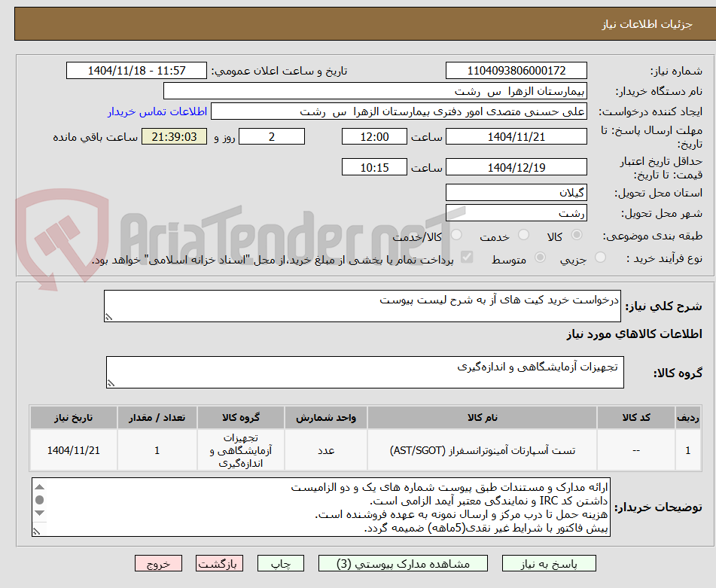
Task: Click the توضیحات خریدار notes text area
Action: point(321,507)
